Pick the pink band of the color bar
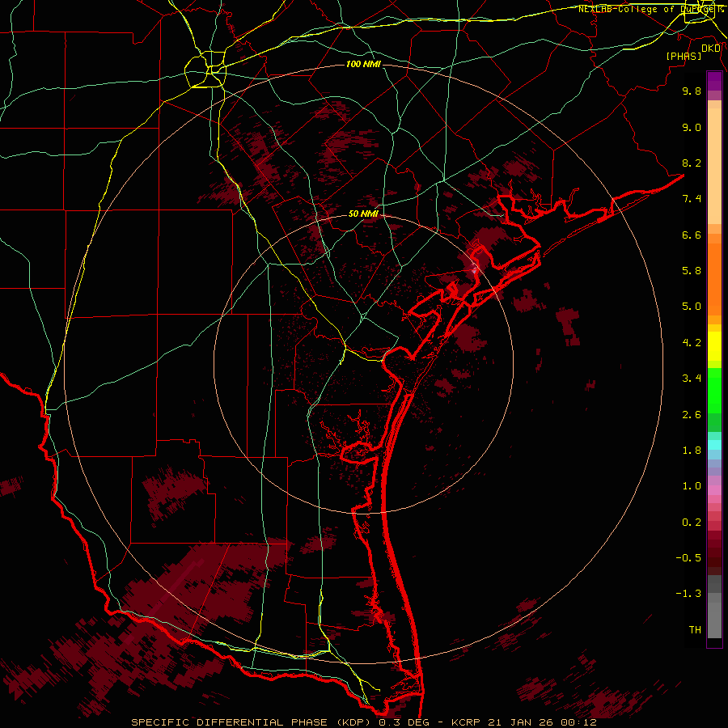Screen dimensions: 728x728 pos(714,490)
